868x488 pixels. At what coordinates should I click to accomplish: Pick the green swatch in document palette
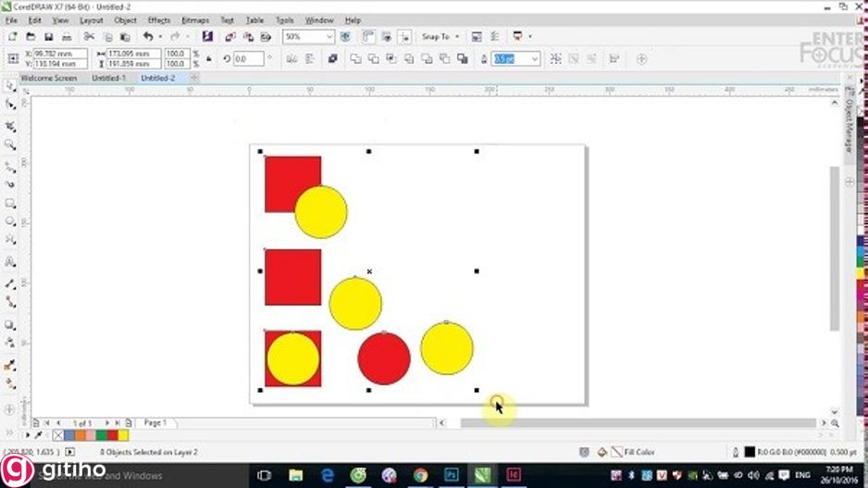point(101,435)
